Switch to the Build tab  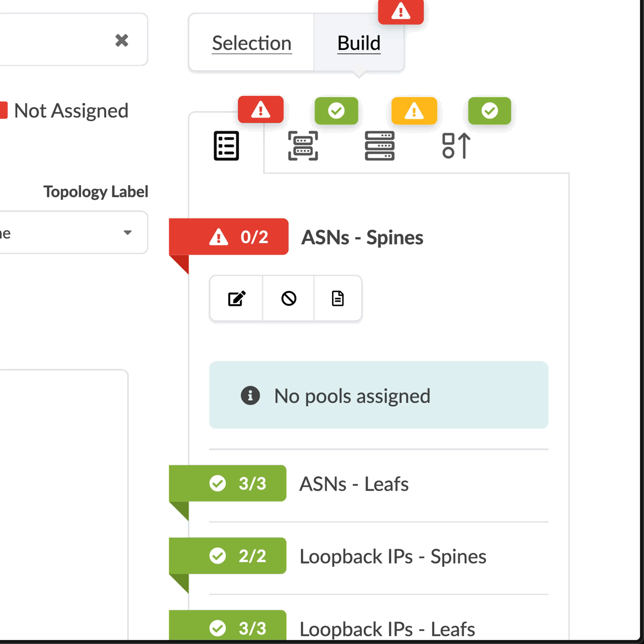coord(358,43)
